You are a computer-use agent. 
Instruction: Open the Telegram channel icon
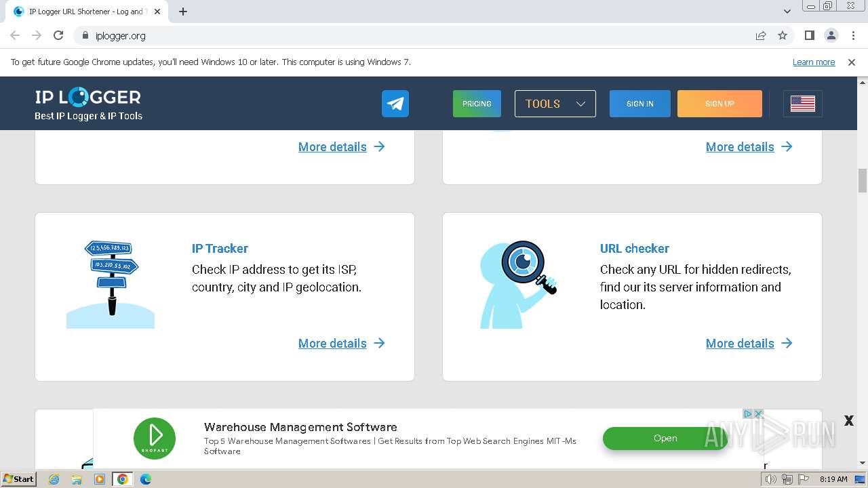(395, 104)
